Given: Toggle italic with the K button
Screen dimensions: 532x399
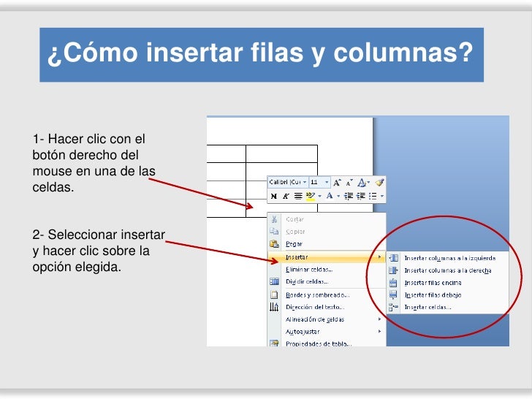Looking at the screenshot, I should (286, 196).
